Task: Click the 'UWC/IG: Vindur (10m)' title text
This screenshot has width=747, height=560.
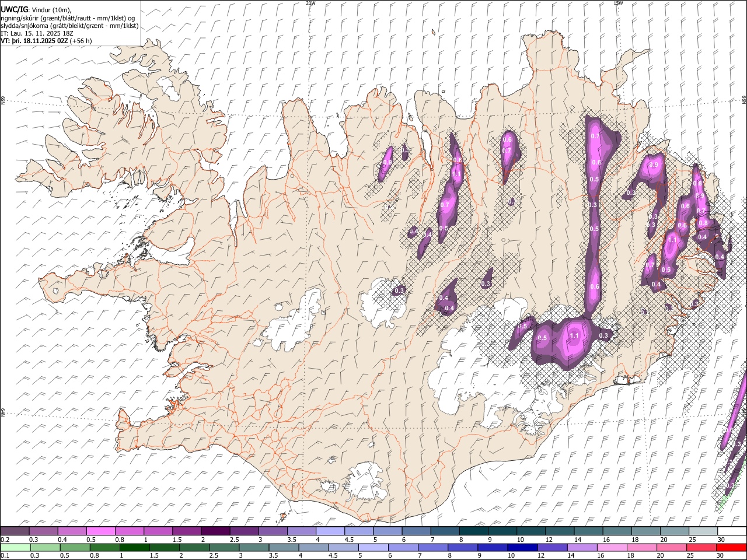Action: tap(37, 10)
